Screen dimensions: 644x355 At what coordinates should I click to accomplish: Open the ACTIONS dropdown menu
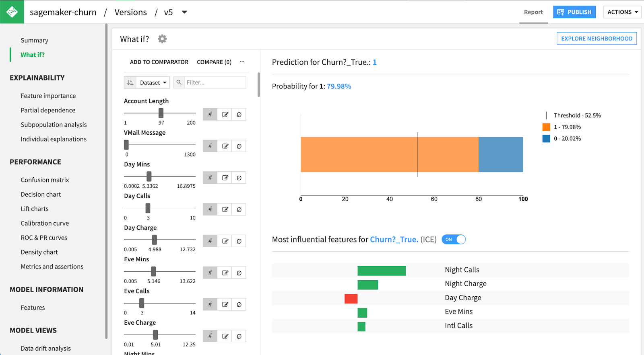click(622, 12)
